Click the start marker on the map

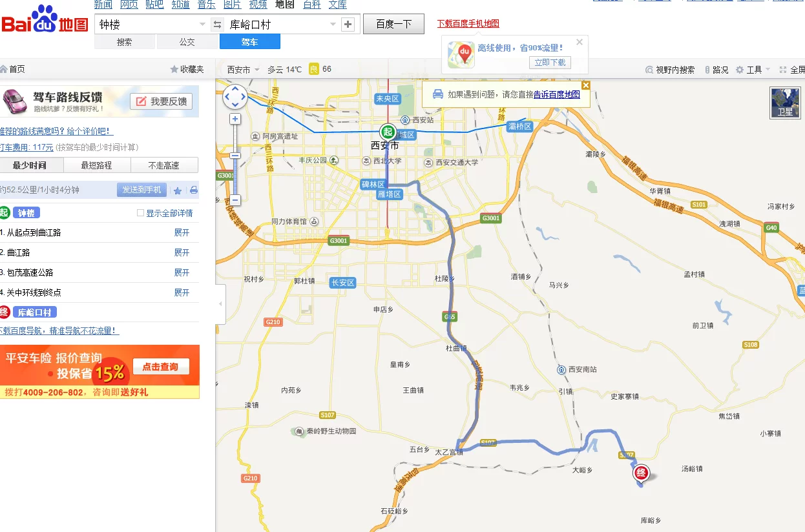coord(388,131)
